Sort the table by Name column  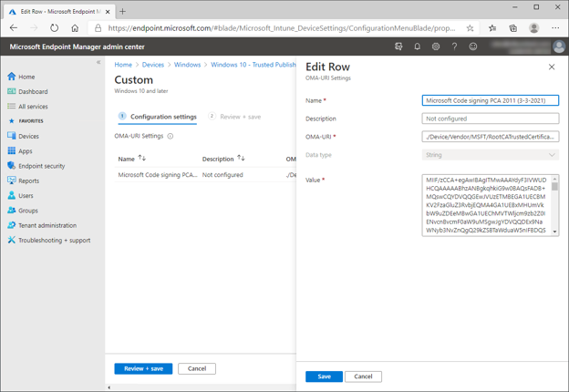tap(141, 159)
